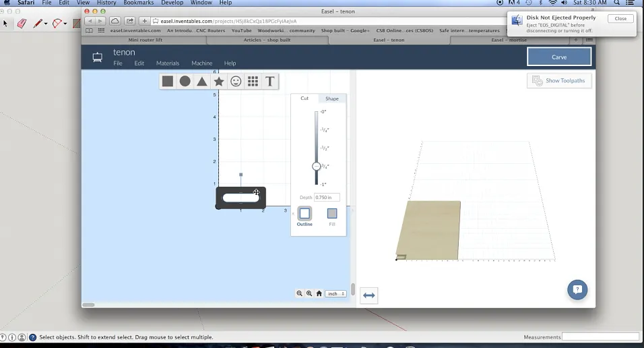Open the Wi-Fi status menu

tap(553, 3)
